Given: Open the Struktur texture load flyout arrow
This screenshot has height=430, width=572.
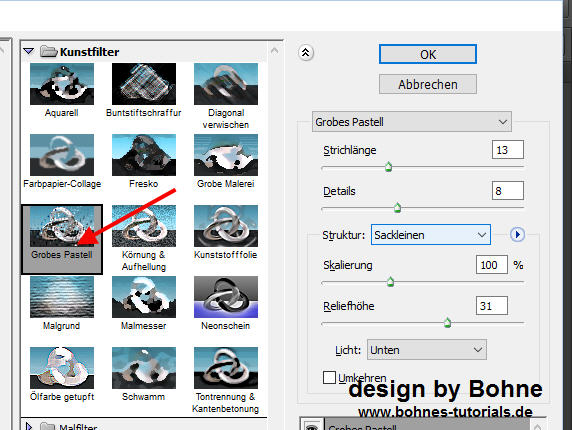Looking at the screenshot, I should pos(517,235).
